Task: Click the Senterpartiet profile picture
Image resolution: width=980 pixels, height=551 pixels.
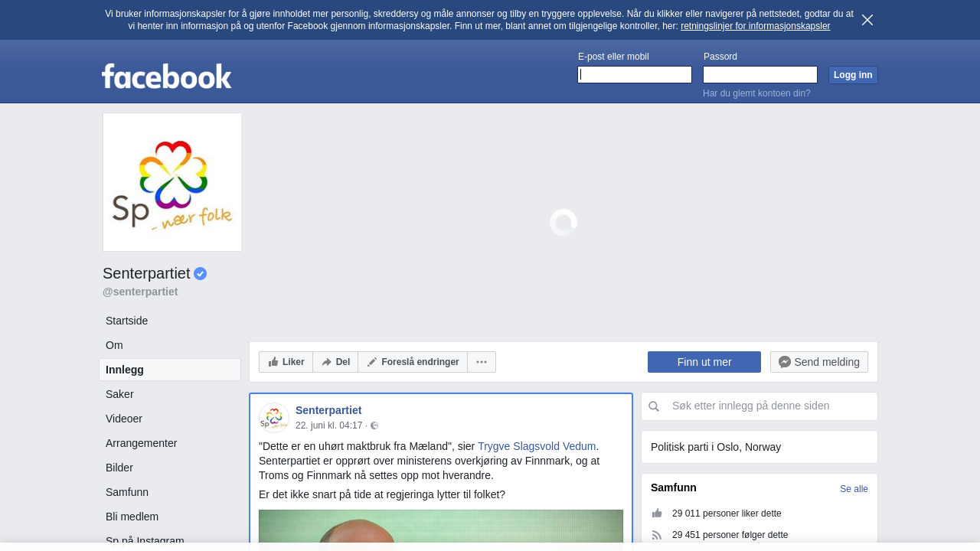Action: pos(172,182)
